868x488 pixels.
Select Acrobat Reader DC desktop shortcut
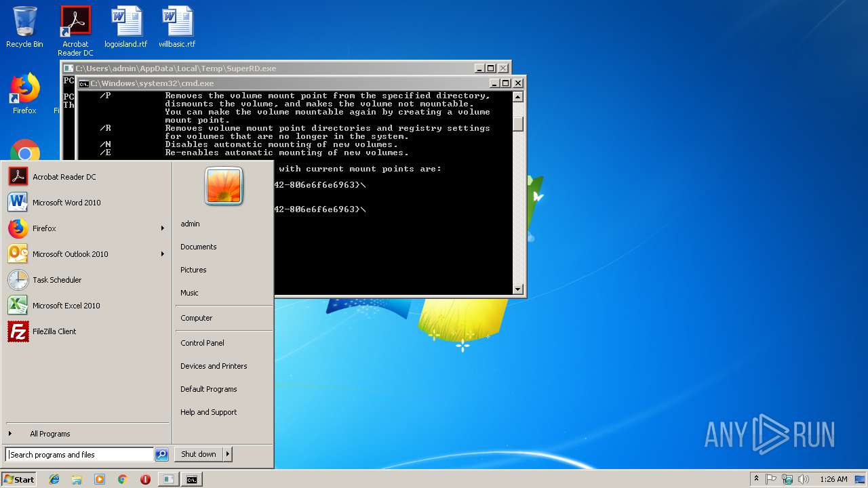pyautogui.click(x=75, y=31)
